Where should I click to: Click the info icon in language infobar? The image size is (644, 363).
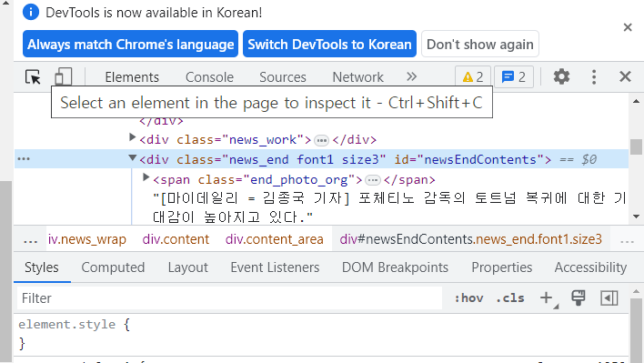(31, 13)
